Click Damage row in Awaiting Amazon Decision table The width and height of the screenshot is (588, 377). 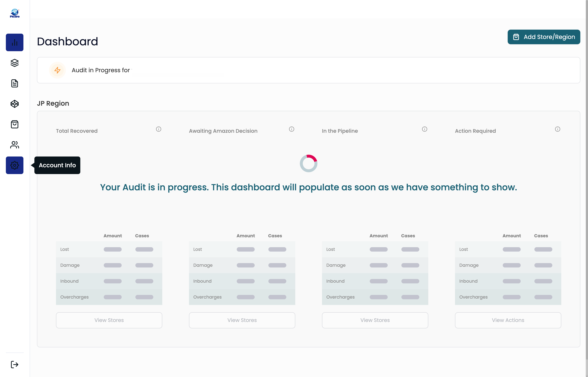(x=242, y=265)
